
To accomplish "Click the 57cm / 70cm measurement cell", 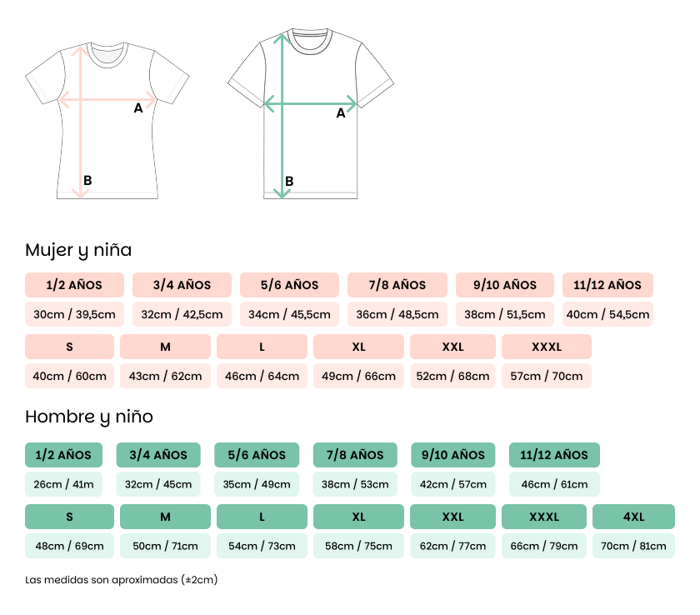I will [547, 376].
